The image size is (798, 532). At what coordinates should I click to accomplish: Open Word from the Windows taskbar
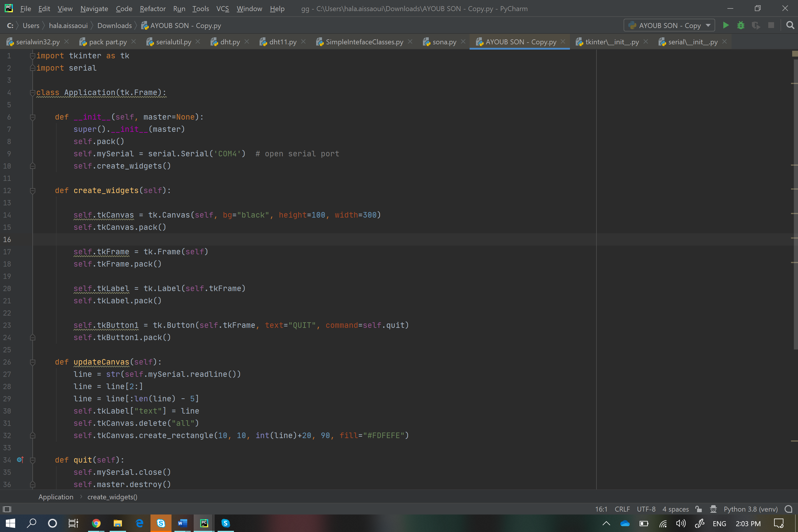(x=182, y=523)
